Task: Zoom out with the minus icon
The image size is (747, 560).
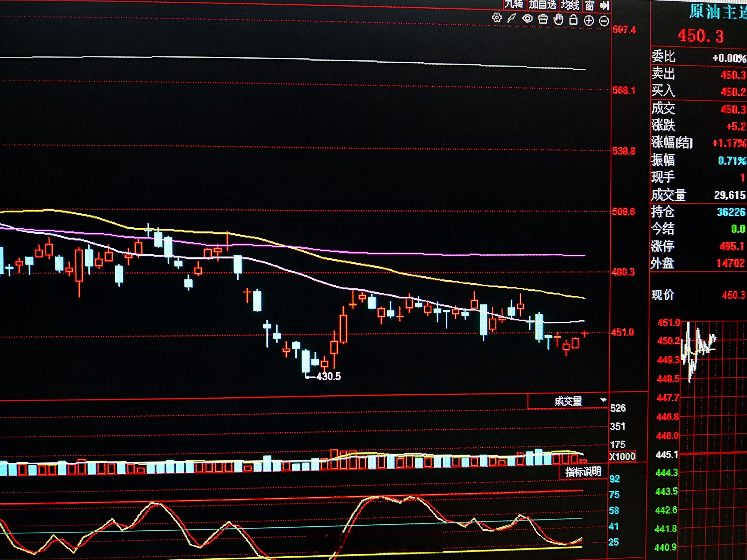Action: coord(604,21)
